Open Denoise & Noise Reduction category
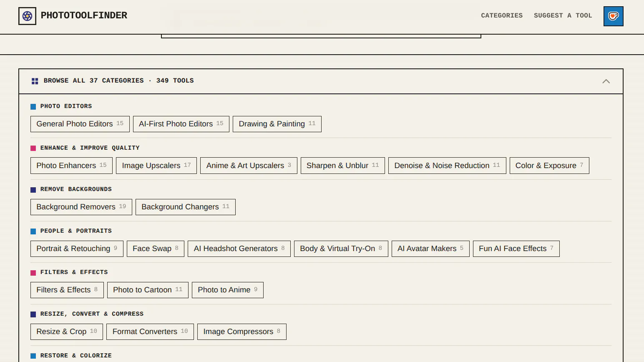The image size is (644, 362). pos(447,166)
